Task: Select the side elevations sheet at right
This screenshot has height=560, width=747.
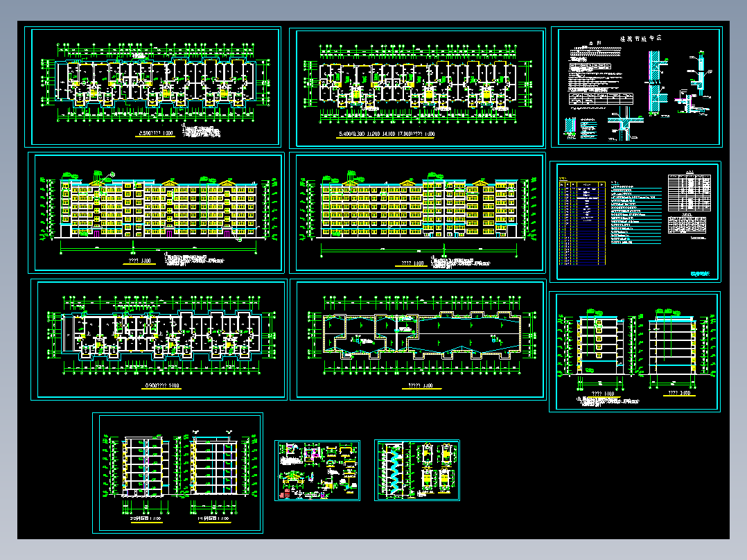Action: (635, 351)
